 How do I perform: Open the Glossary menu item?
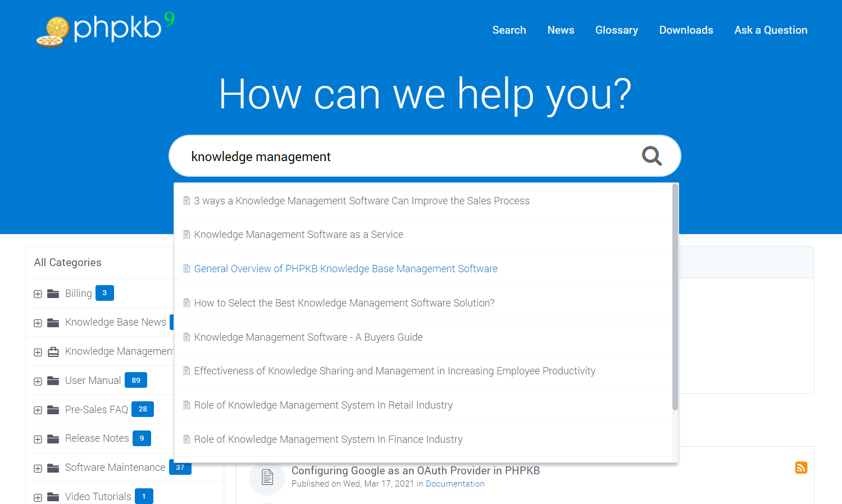[616, 30]
